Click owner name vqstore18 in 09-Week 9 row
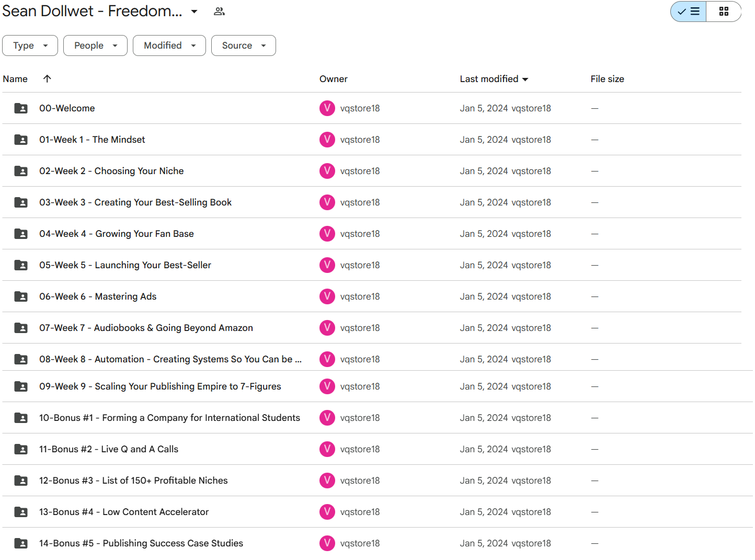This screenshot has height=560, width=755. point(360,386)
